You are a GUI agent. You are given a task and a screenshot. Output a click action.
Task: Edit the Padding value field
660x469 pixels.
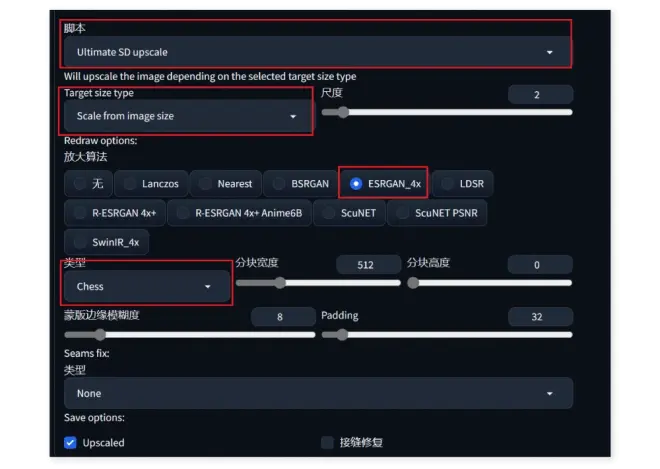pyautogui.click(x=540, y=317)
